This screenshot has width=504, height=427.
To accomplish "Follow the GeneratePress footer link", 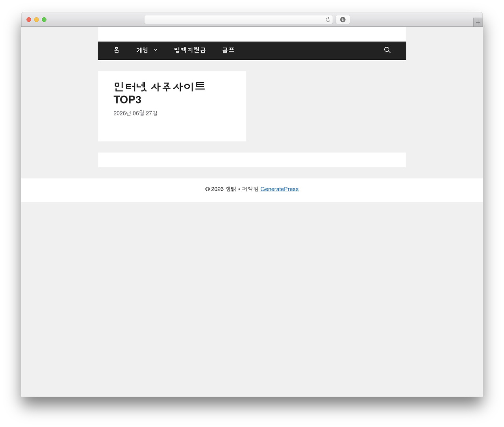I will coord(280,189).
